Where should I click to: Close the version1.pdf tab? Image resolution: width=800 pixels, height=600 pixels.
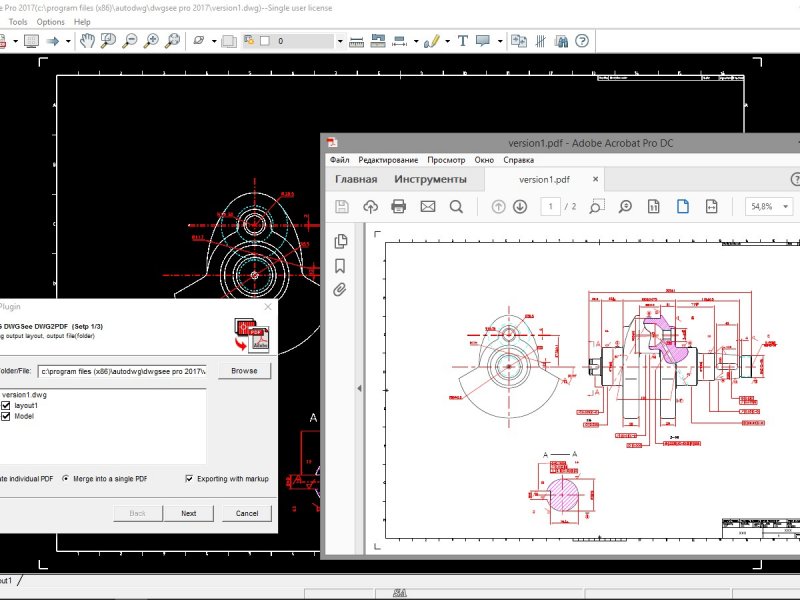pyautogui.click(x=595, y=179)
